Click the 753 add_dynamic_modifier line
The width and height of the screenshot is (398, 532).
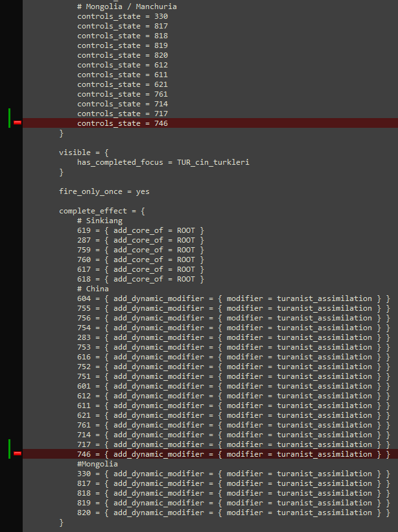(x=233, y=347)
